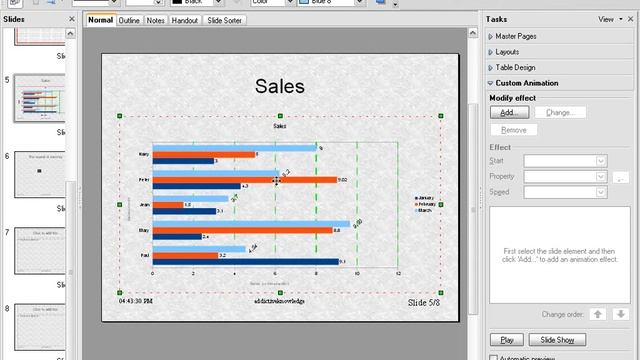Click the Add... animation button

509,112
